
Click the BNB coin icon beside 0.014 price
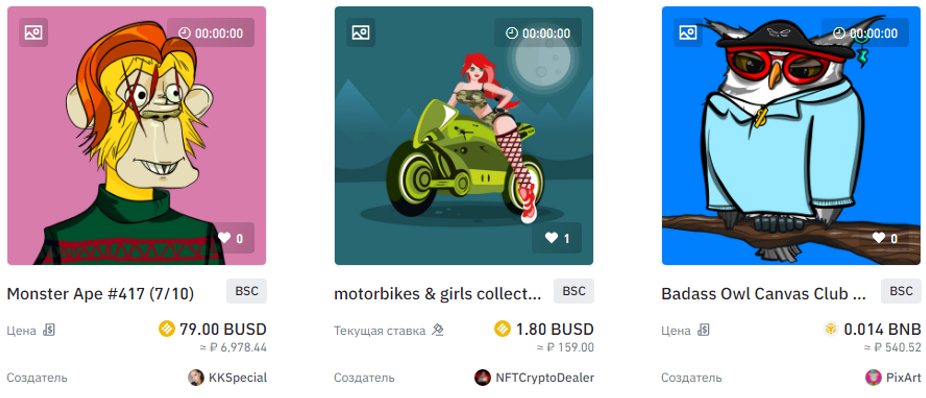tap(832, 329)
